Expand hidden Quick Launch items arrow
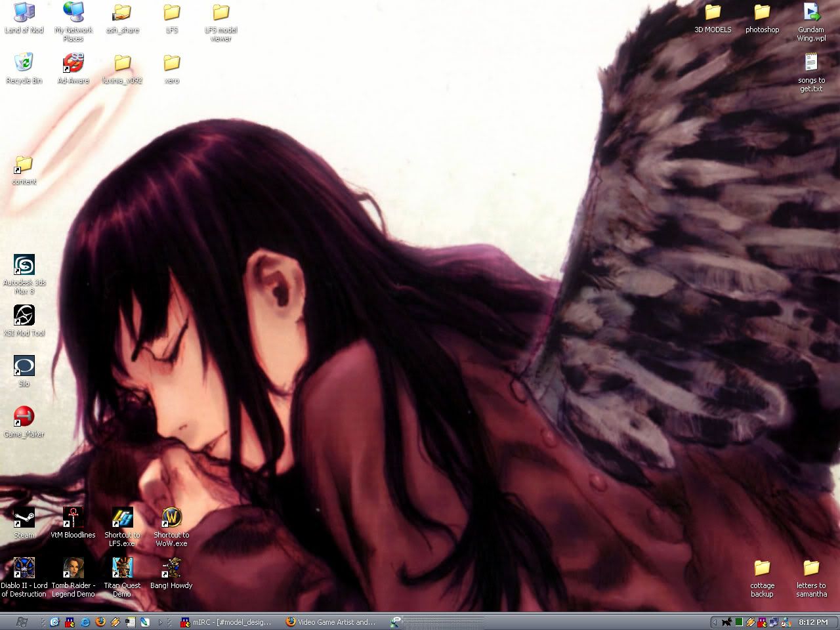The image size is (840, 630). tap(160, 622)
